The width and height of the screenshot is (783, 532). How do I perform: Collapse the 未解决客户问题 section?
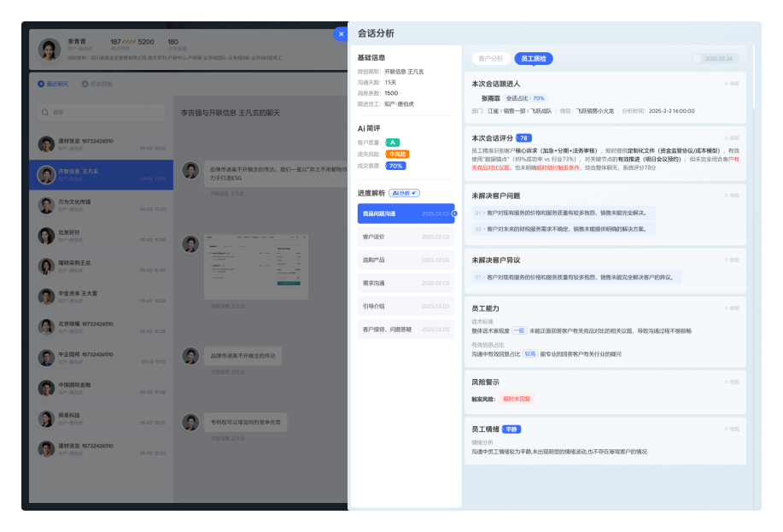[732, 196]
